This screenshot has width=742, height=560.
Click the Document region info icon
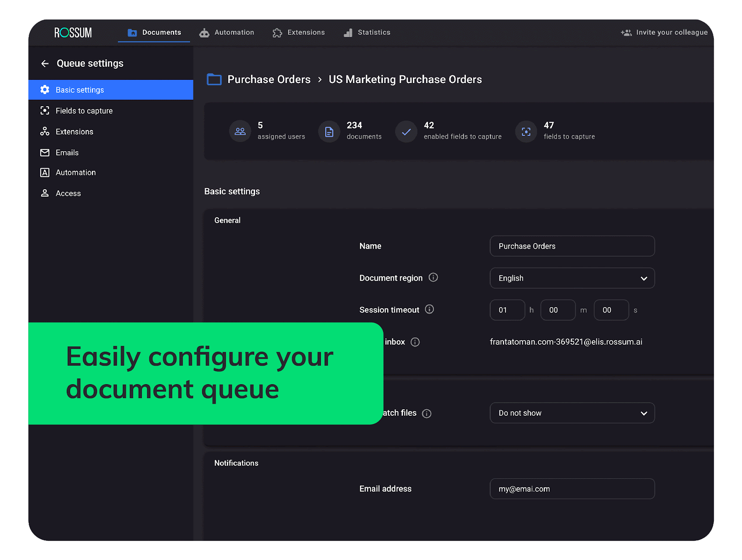click(x=433, y=277)
